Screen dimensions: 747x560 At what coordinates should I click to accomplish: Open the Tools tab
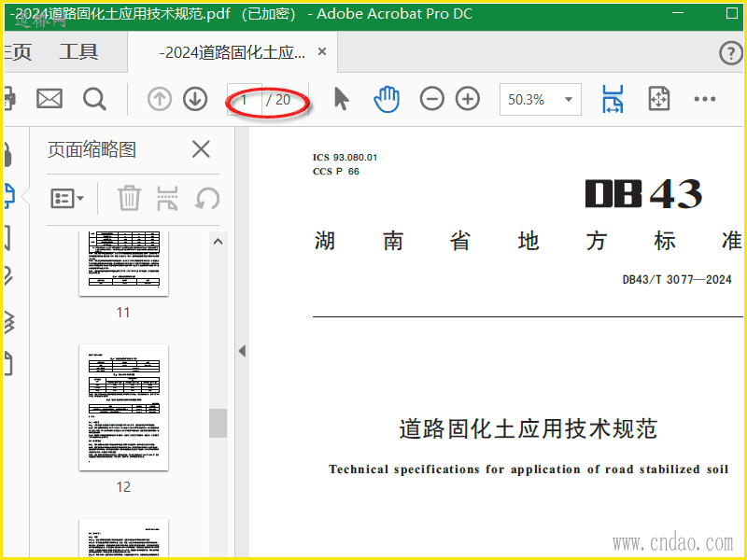78,52
